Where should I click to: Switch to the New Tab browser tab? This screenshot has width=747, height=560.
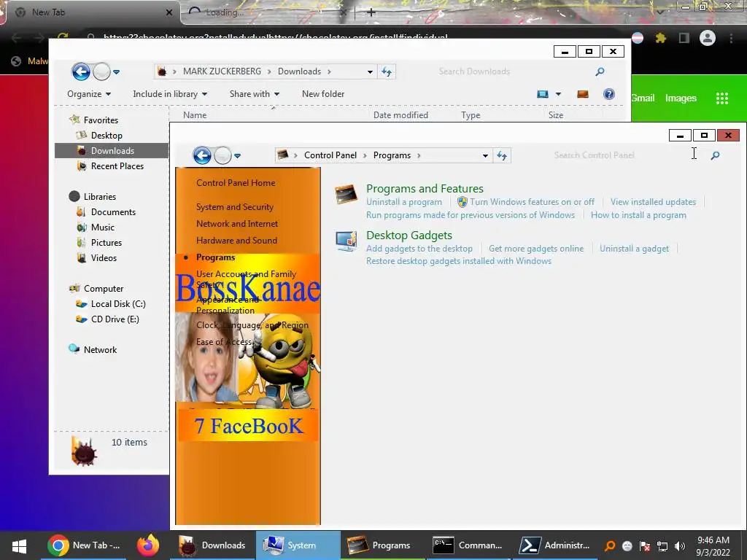[x=90, y=12]
